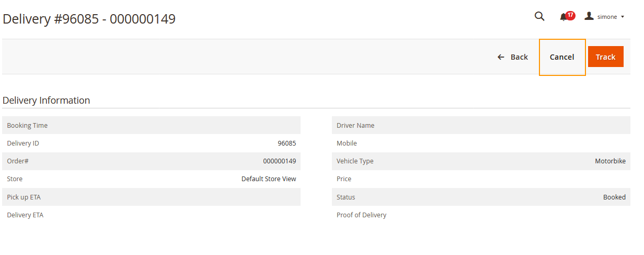
Task: Click the Order# value 000000149
Action: [280, 161]
